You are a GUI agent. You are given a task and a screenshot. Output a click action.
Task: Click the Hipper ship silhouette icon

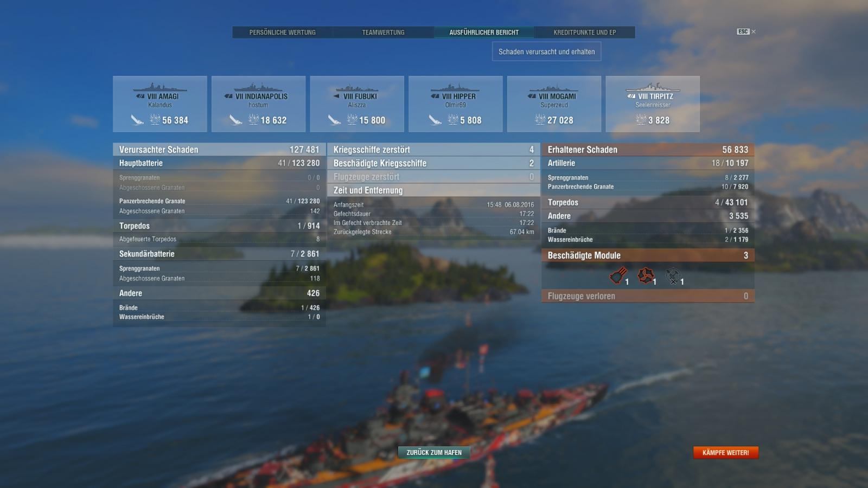(456, 87)
